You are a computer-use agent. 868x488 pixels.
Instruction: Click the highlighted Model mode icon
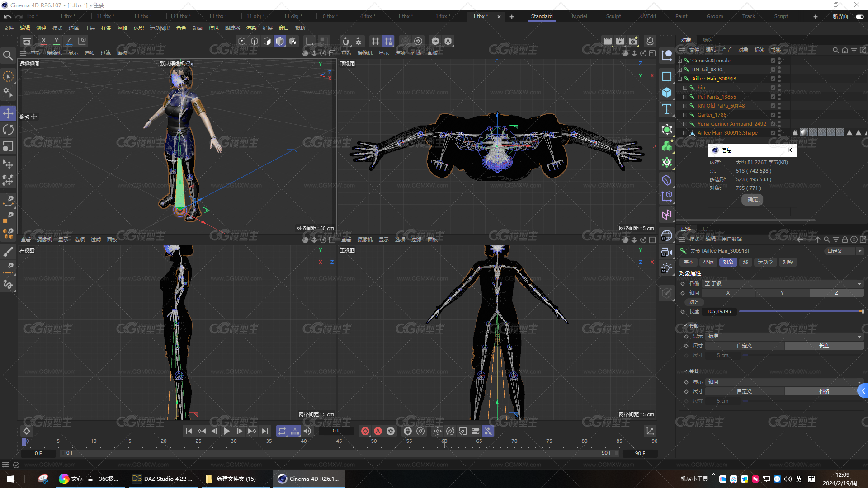click(280, 41)
